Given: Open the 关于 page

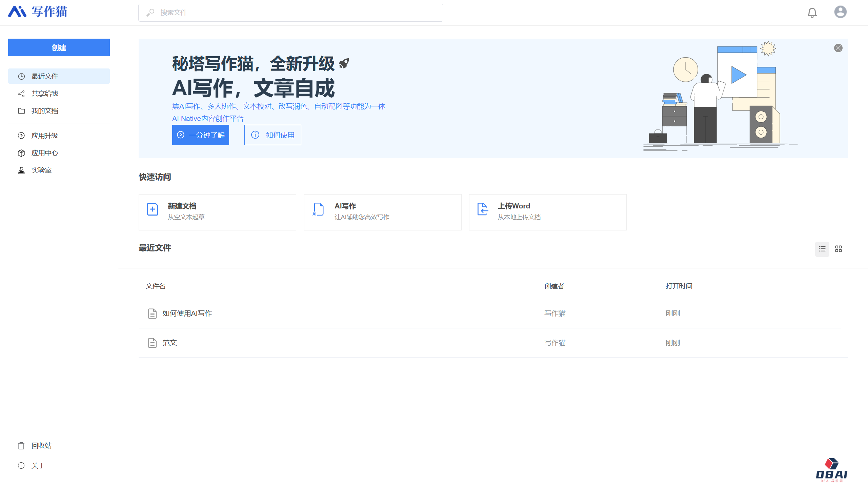Looking at the screenshot, I should click(x=59, y=466).
